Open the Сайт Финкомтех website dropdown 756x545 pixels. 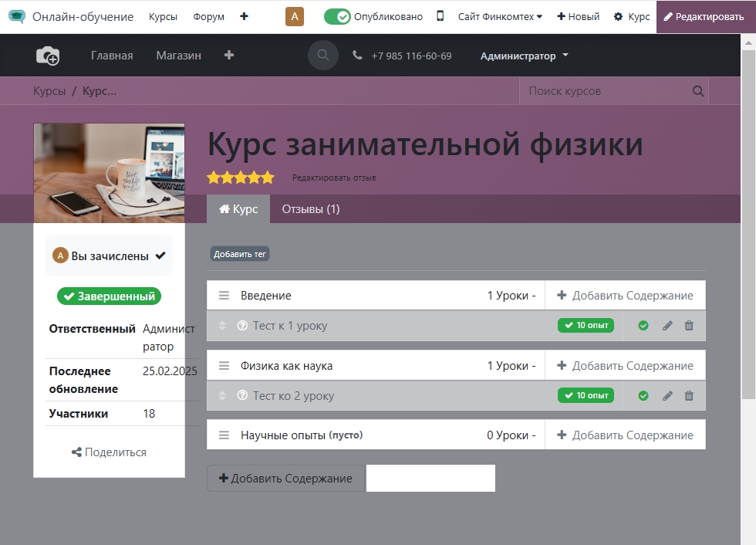tap(500, 16)
